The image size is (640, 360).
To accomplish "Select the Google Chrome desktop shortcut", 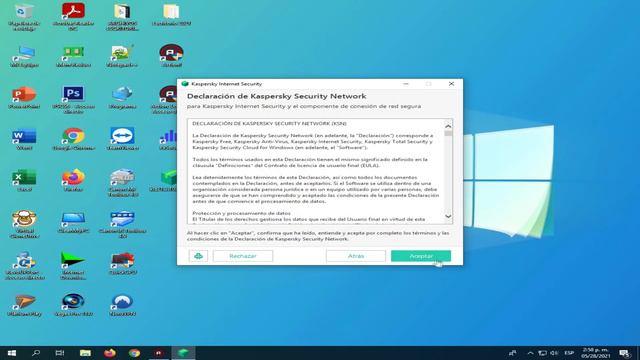I will (73, 139).
